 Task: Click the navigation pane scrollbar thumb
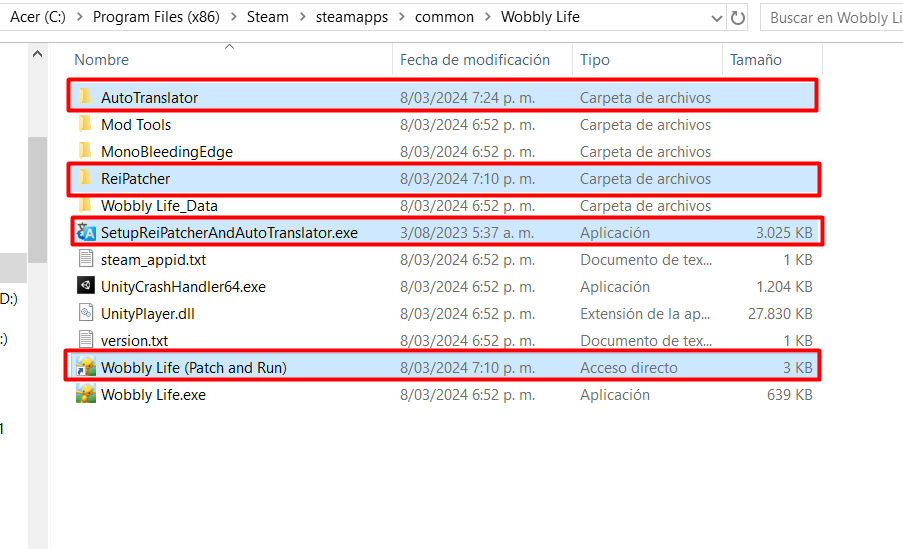(x=37, y=200)
